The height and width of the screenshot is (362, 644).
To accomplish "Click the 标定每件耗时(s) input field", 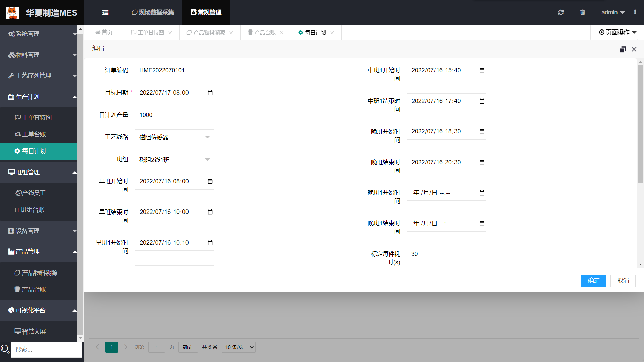I will (446, 254).
